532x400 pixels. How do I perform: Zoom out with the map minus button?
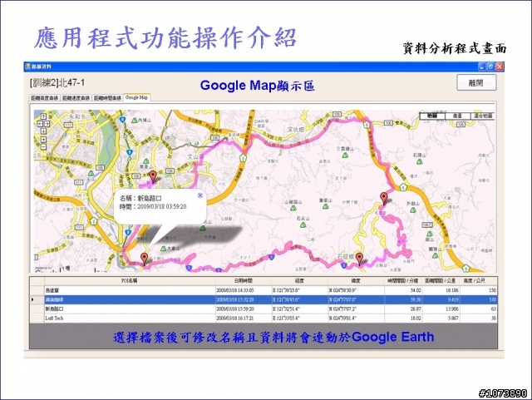[44, 147]
